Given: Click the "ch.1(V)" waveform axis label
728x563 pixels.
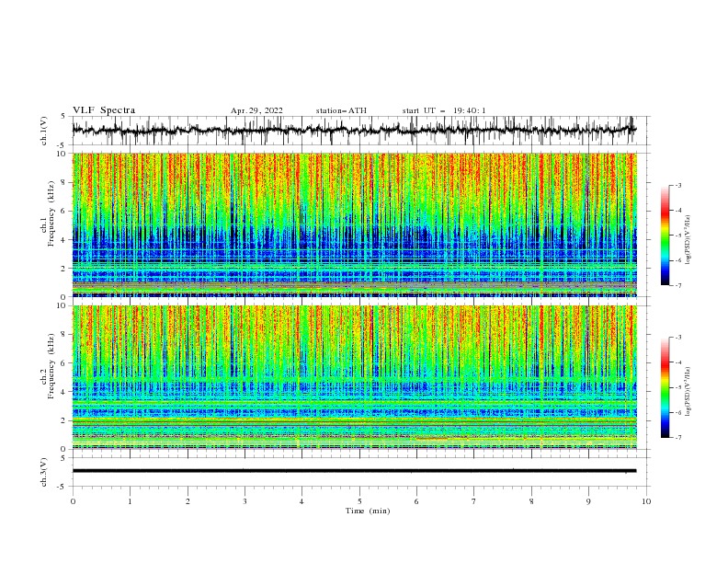Looking at the screenshot, I should 44,131.
